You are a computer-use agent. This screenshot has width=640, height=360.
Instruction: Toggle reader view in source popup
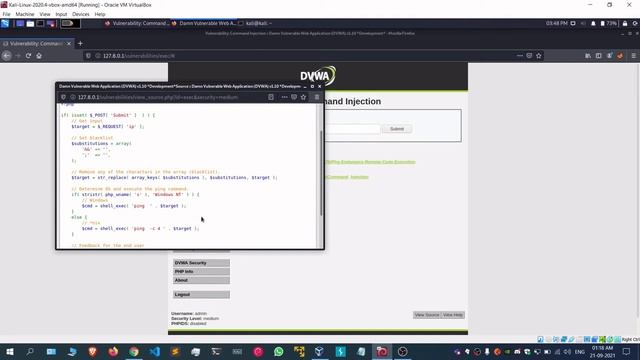[x=271, y=97]
